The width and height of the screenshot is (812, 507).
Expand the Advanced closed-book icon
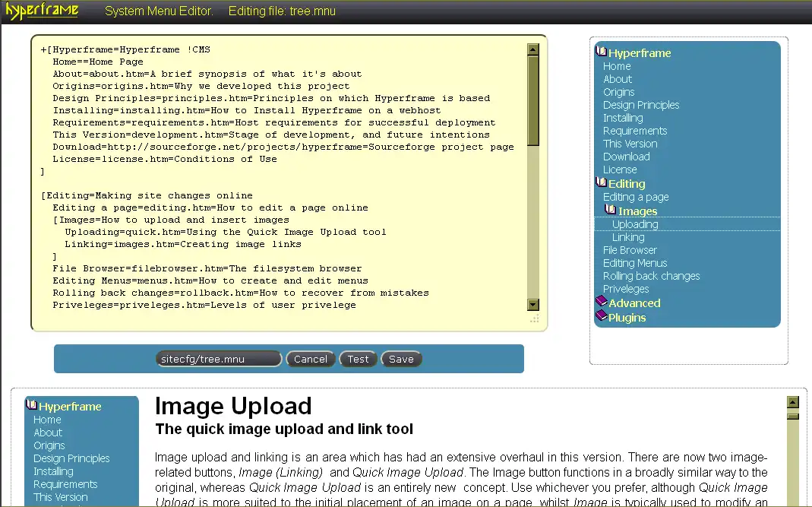tap(602, 302)
